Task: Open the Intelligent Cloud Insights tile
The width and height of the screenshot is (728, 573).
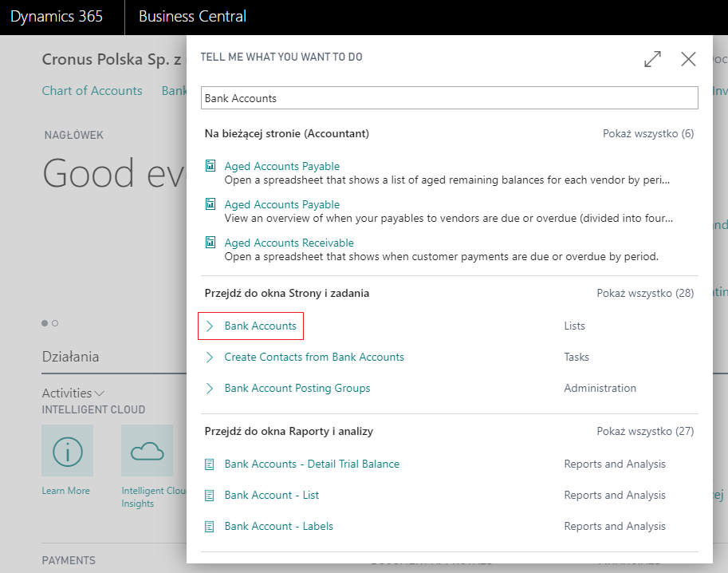Action: click(x=148, y=450)
